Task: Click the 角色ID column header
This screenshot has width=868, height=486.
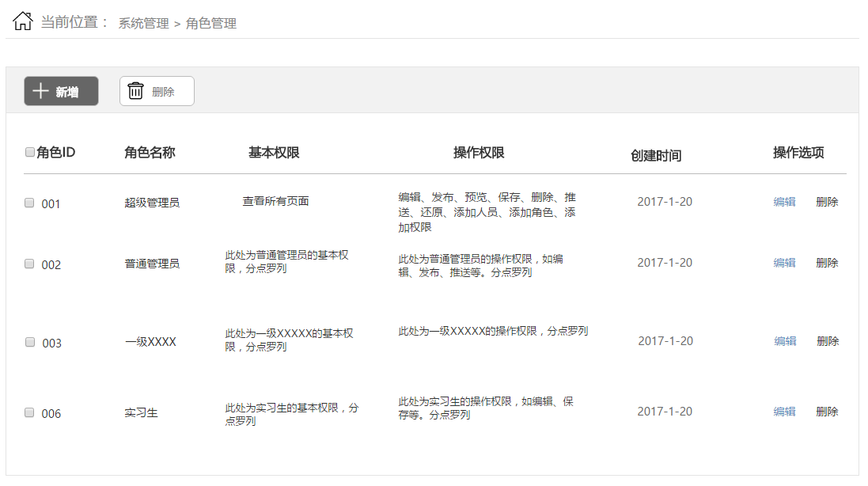Action: pos(56,152)
